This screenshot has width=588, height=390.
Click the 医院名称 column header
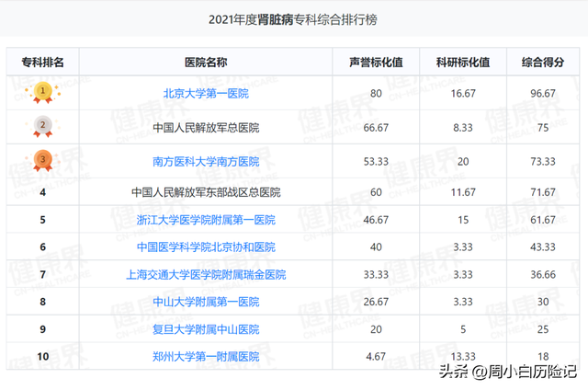pyautogui.click(x=206, y=62)
